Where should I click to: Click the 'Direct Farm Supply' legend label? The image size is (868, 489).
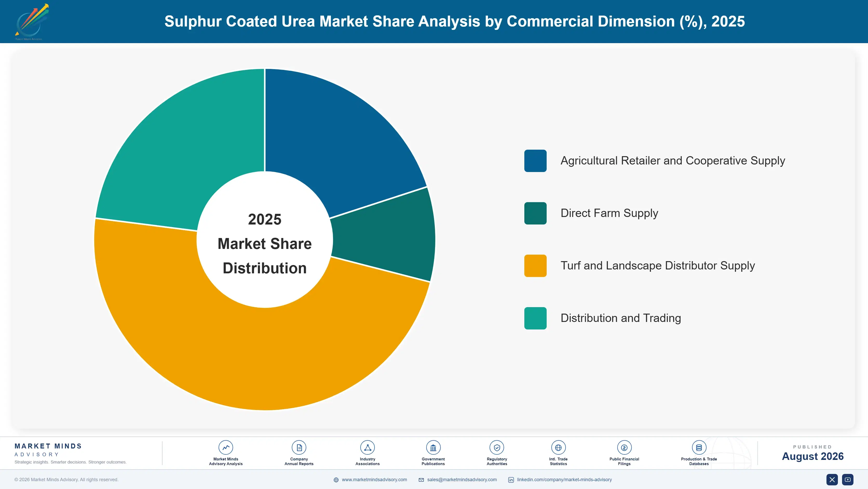pyautogui.click(x=609, y=213)
